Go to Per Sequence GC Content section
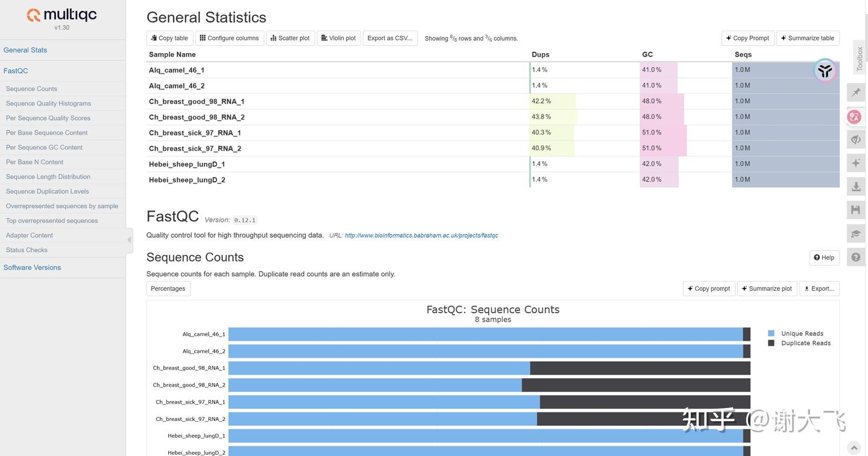Viewport: 868px width, 456px height. click(44, 147)
